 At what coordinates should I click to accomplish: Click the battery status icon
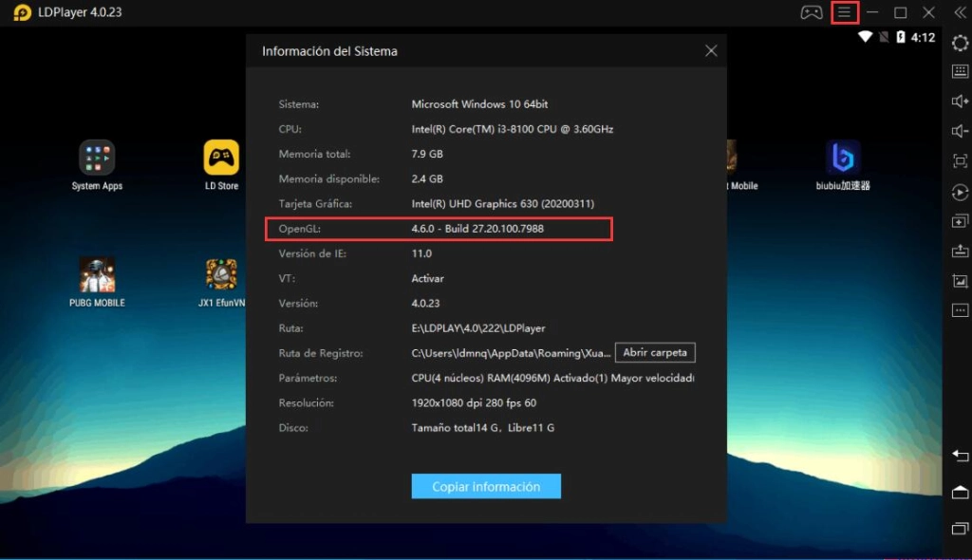(901, 37)
